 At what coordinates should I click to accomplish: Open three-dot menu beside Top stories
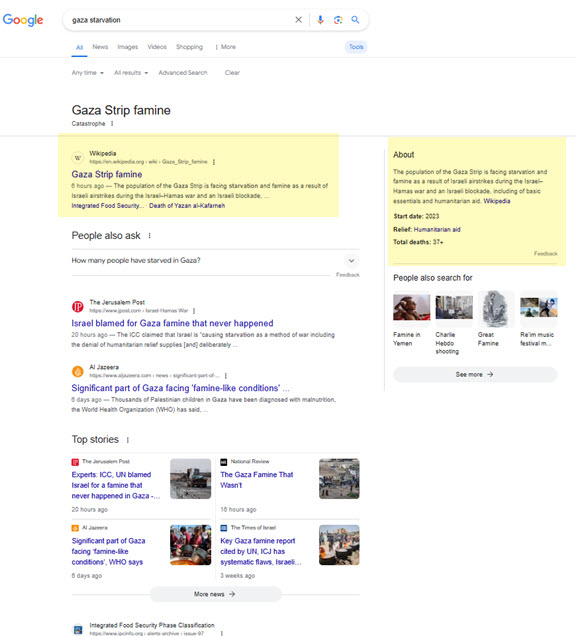pos(128,440)
